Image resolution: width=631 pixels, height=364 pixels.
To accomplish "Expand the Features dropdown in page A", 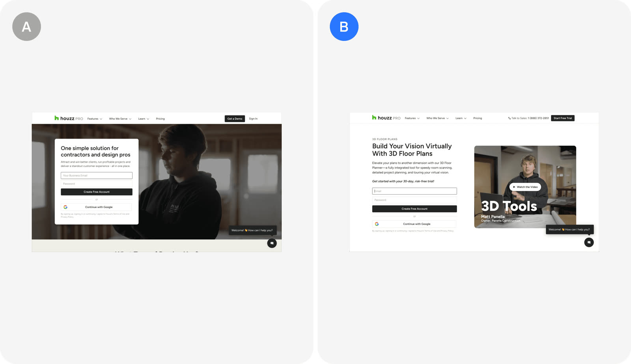I will click(95, 119).
